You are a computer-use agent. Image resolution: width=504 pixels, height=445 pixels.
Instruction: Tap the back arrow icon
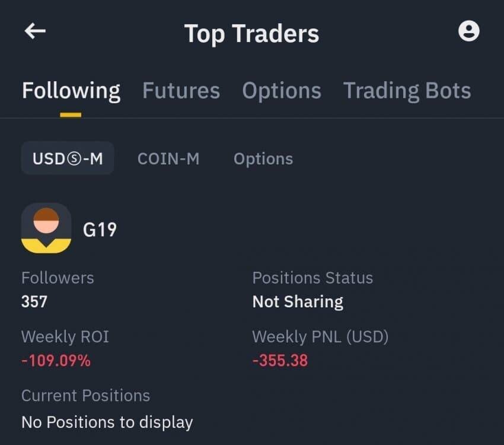tap(35, 32)
